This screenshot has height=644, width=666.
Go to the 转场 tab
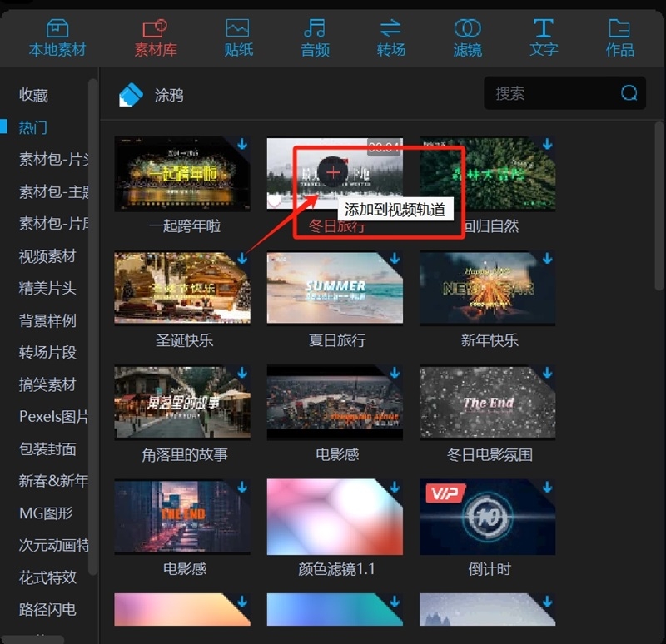pyautogui.click(x=390, y=38)
